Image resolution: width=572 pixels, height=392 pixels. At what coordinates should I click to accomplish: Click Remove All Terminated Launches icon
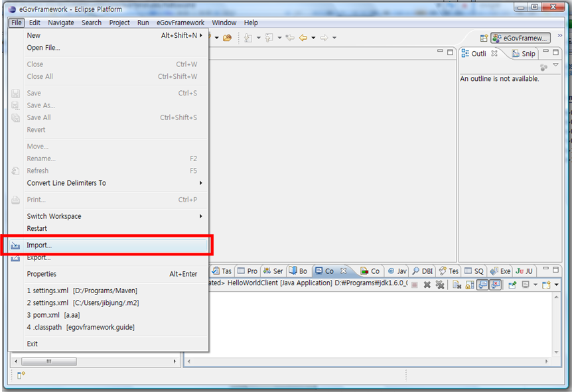tap(439, 285)
